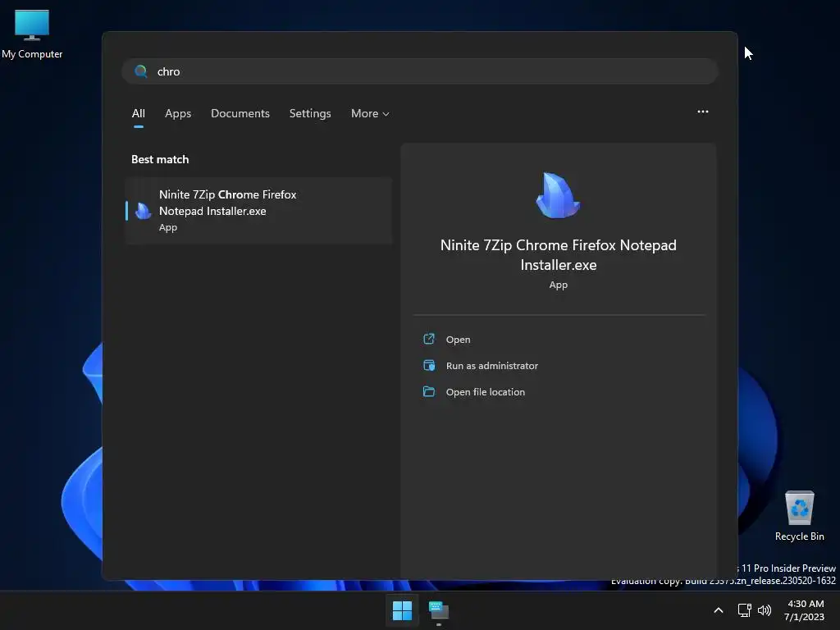
Task: Click the volume speaker tray icon
Action: pyautogui.click(x=765, y=610)
